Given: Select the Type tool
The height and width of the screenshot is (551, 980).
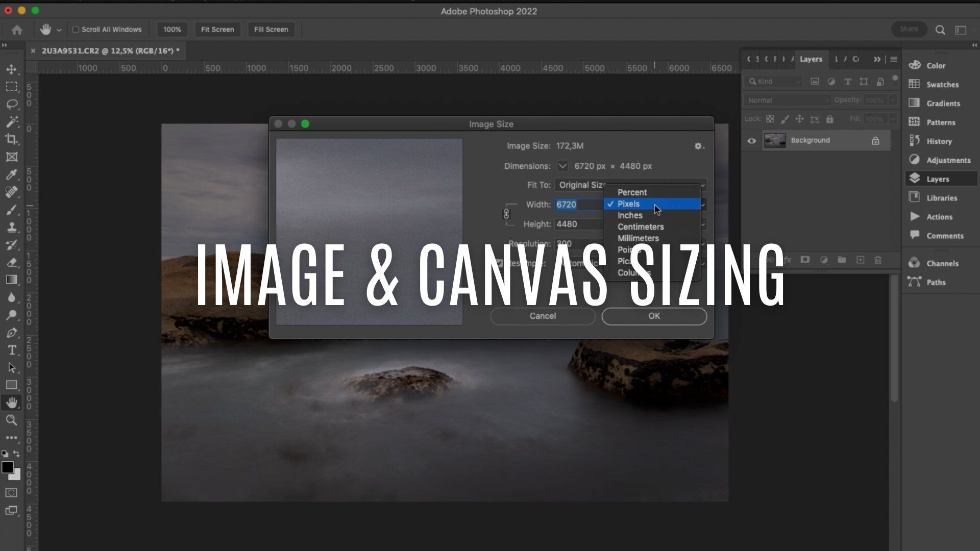Looking at the screenshot, I should point(11,350).
